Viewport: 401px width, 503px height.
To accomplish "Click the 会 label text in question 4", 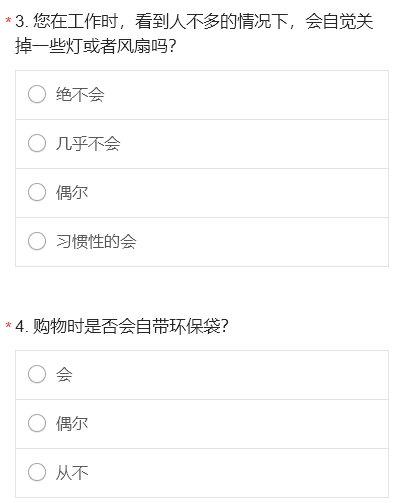I will click(64, 375).
